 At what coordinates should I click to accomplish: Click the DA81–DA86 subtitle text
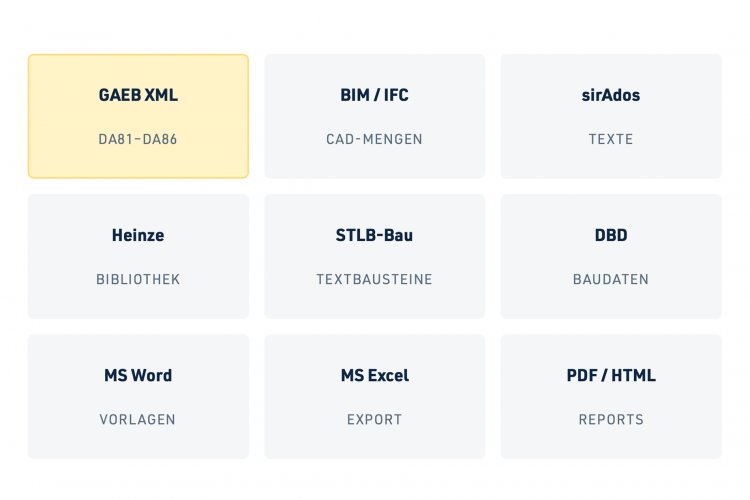coord(138,139)
